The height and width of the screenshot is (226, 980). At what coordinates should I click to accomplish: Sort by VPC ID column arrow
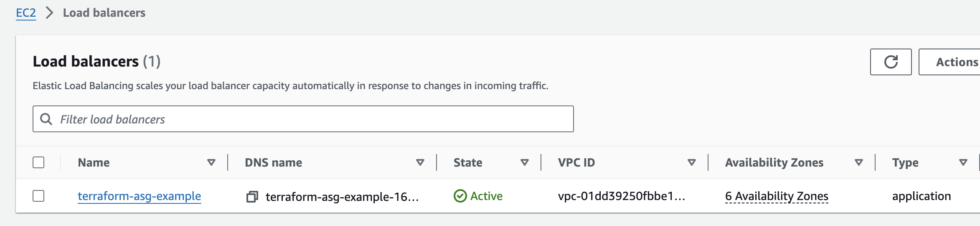692,162
